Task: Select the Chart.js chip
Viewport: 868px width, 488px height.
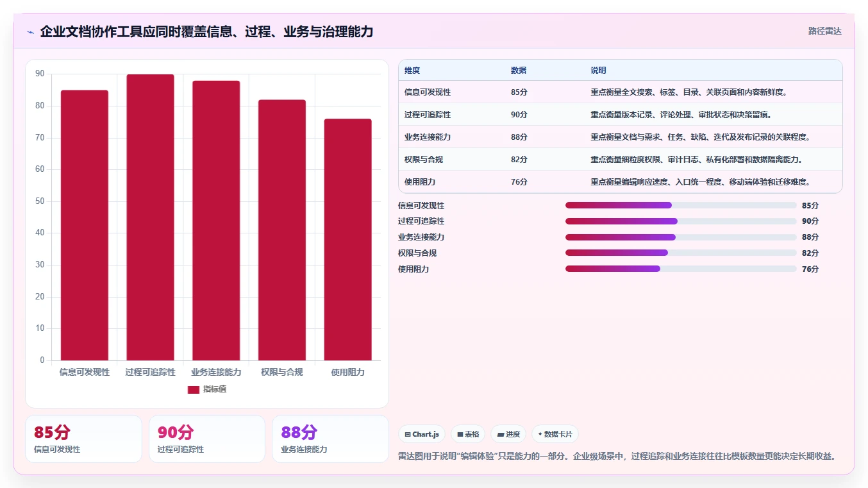Action: [422, 434]
